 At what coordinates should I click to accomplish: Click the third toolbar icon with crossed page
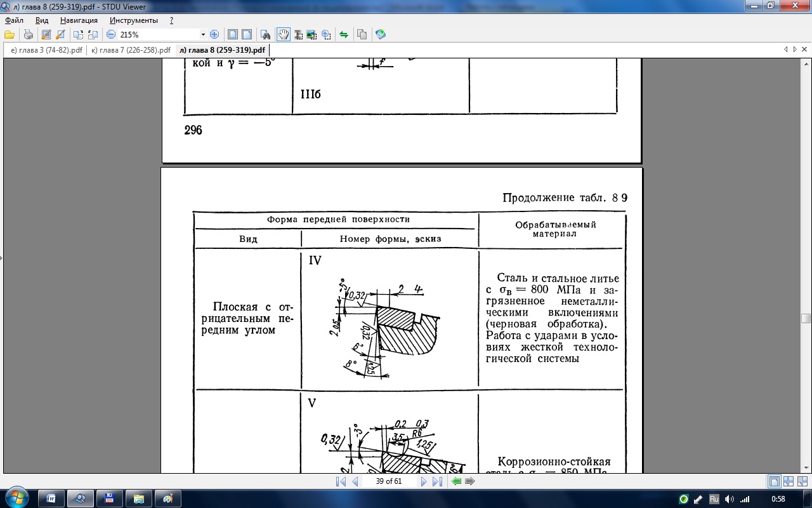[46, 34]
